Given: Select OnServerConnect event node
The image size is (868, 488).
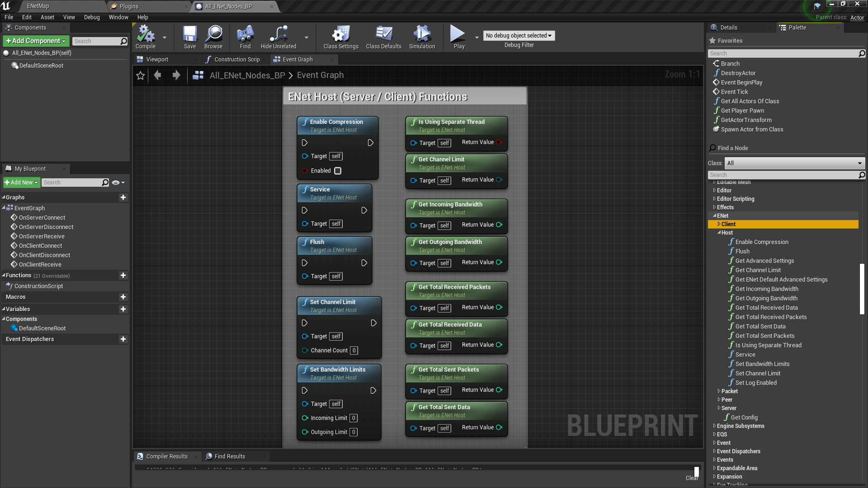Looking at the screenshot, I should 42,217.
